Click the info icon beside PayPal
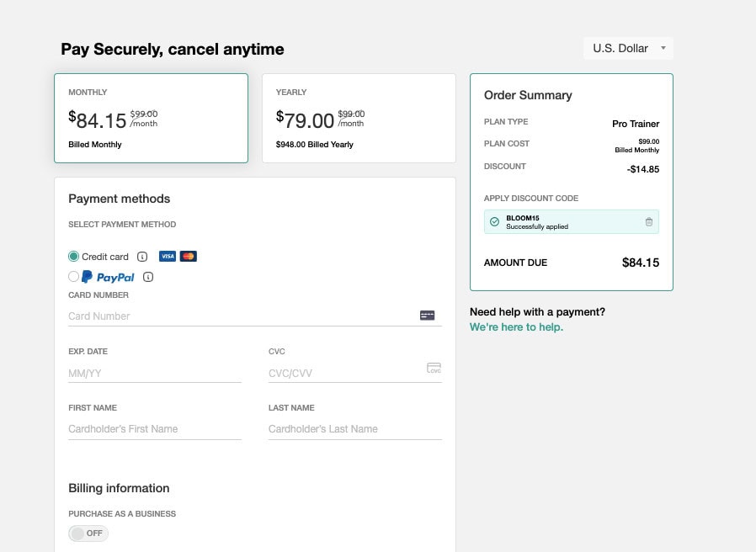Screen dimensions: 756x552 click(148, 277)
